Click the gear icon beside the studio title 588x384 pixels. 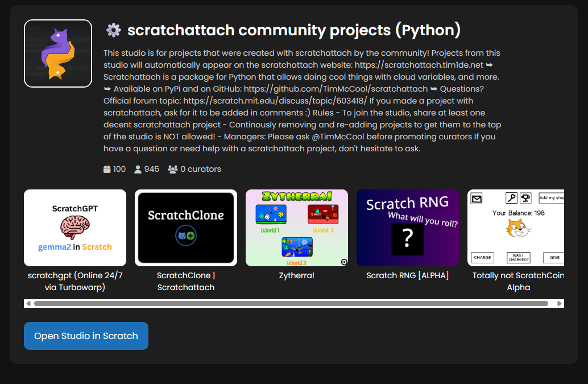click(x=113, y=30)
